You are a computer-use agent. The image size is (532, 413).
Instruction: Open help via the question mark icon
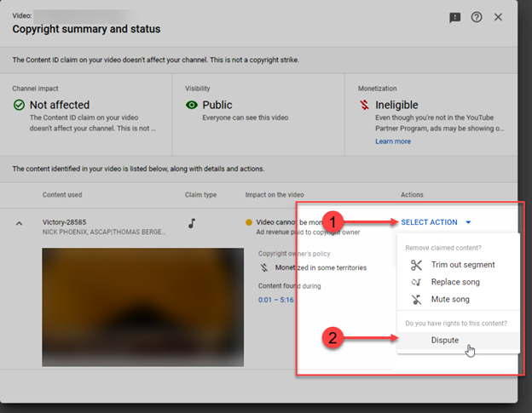click(477, 17)
